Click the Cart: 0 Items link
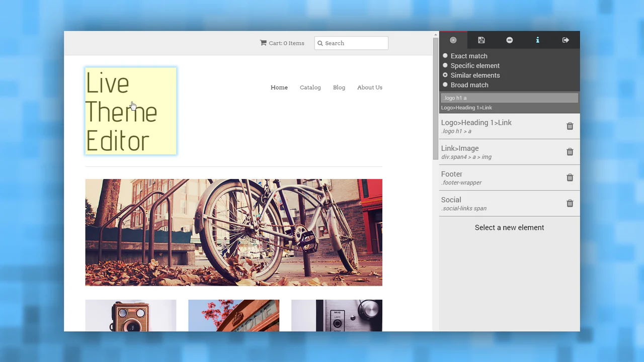The height and width of the screenshot is (362, 644). coord(282,43)
